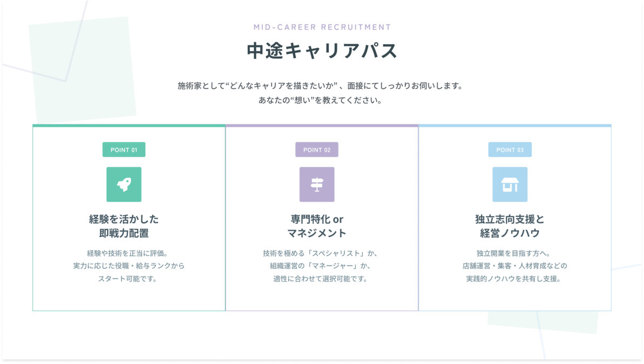Click the あなたの“想い”を教えてください line
This screenshot has width=644, height=364.
tap(321, 100)
